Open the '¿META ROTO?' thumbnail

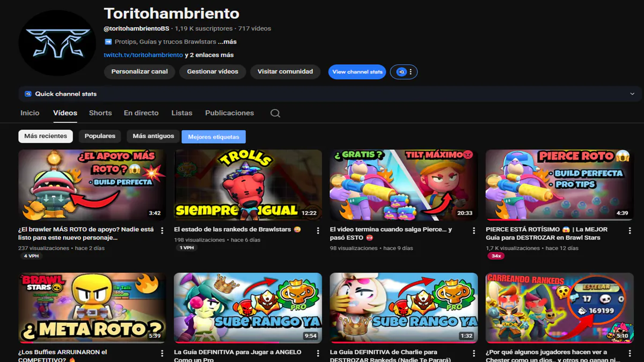[x=92, y=308]
